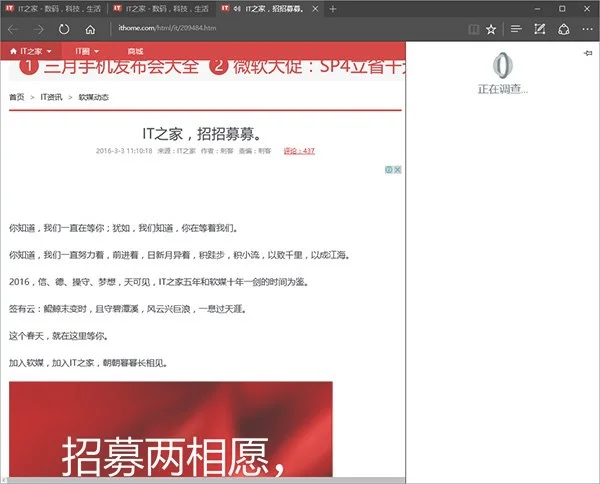Click the 正在调查... status text
Screen dimensions: 600x484
[502, 90]
